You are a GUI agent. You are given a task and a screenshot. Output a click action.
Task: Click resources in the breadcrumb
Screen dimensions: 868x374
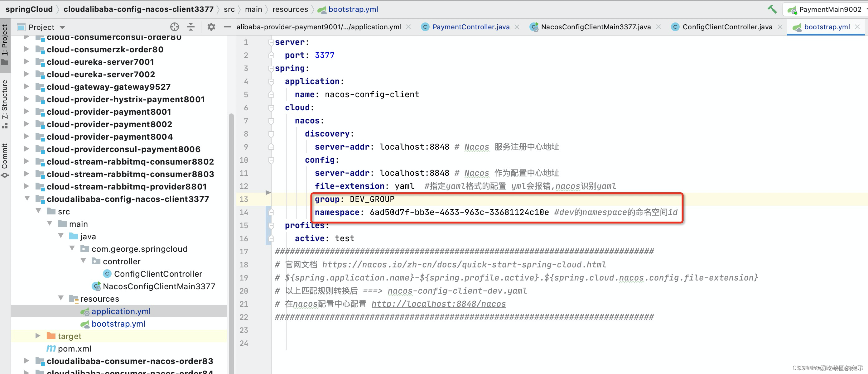[290, 9]
